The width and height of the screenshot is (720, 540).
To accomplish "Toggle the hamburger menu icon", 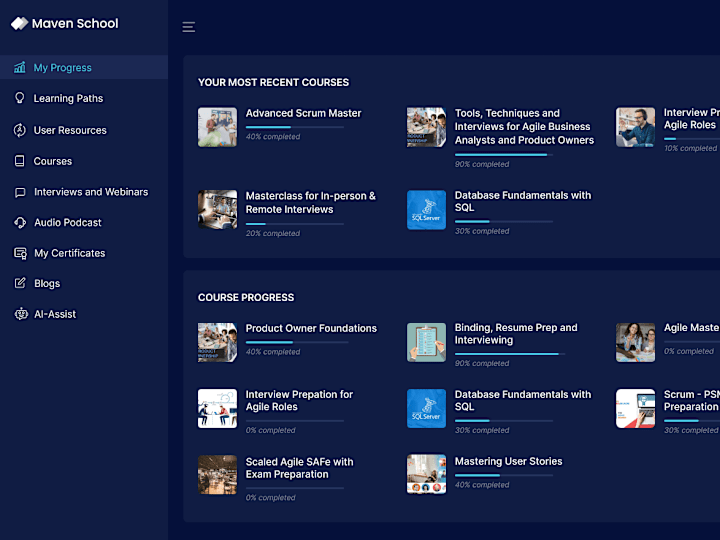I will click(189, 27).
